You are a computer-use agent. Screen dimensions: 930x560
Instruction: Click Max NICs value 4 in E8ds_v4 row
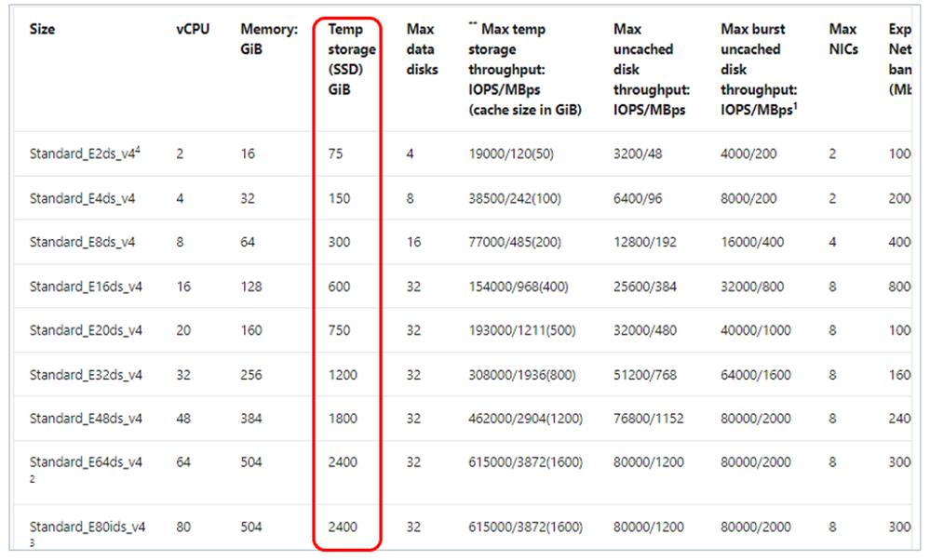pyautogui.click(x=833, y=243)
